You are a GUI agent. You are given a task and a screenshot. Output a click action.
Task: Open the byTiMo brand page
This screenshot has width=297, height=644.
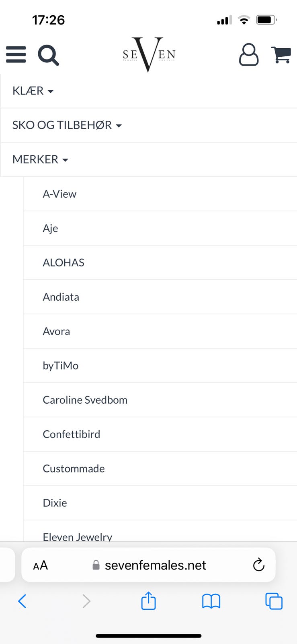coord(60,365)
